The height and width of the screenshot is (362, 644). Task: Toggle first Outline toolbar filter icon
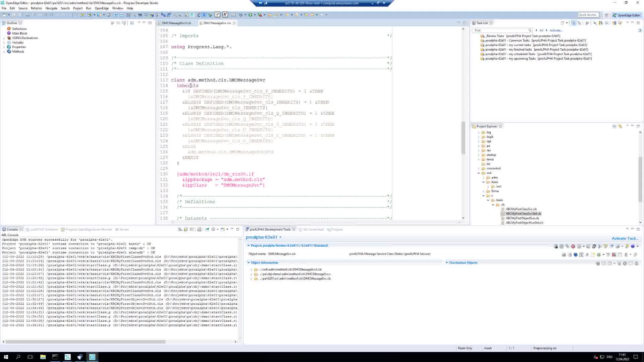(x=113, y=23)
